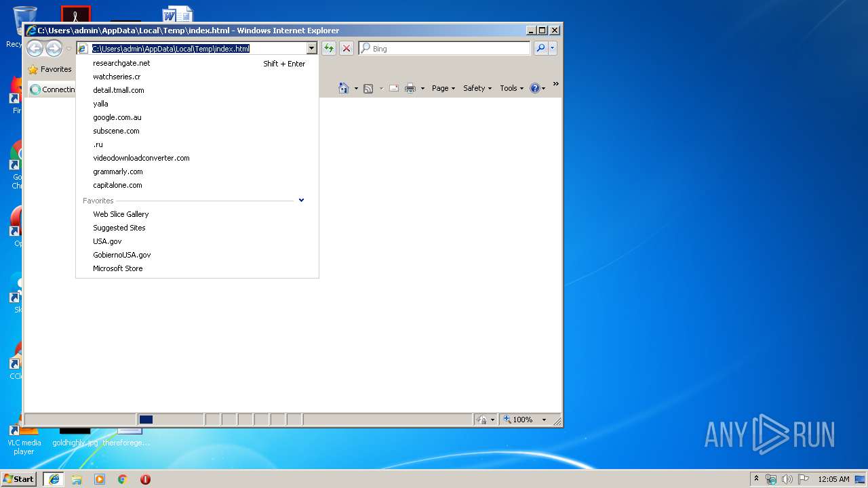Open the Safety menu
Screen dimensions: 868x488
(477, 88)
